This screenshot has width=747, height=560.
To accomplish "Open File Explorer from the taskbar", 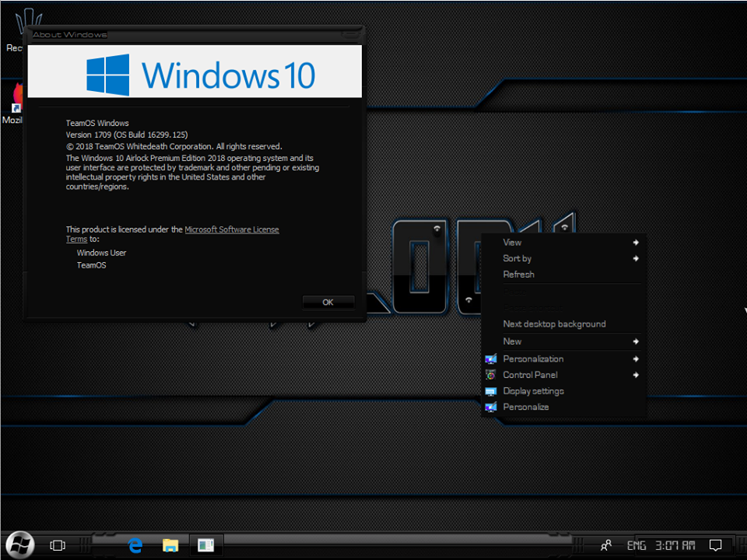I will click(x=170, y=545).
